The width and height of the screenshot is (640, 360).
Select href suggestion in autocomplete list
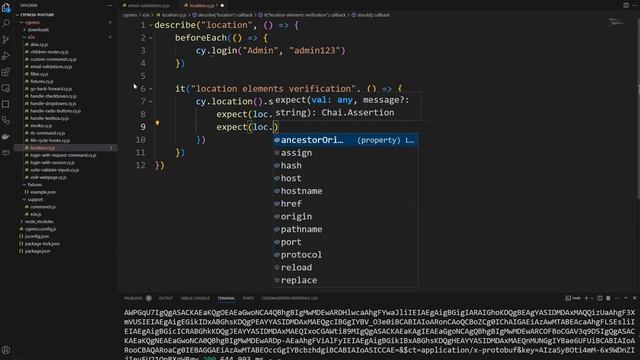pos(345,204)
